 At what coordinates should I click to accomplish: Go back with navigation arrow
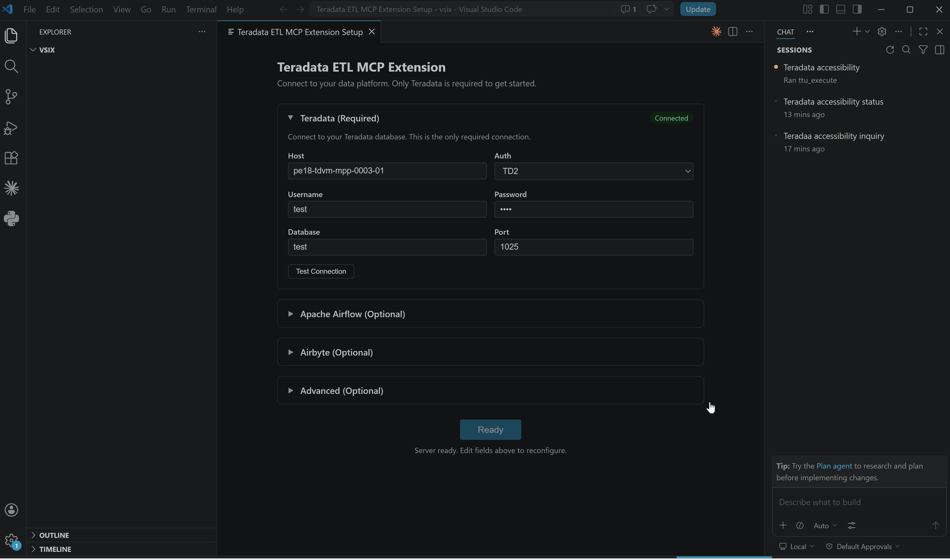(283, 9)
